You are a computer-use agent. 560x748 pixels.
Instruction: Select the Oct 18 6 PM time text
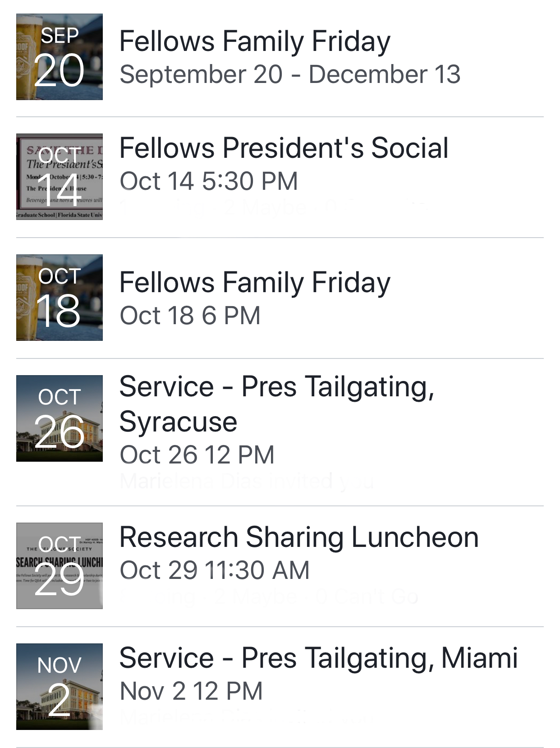[190, 315]
